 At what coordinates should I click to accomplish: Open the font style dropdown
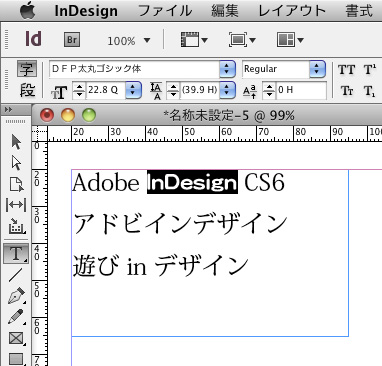coord(317,69)
